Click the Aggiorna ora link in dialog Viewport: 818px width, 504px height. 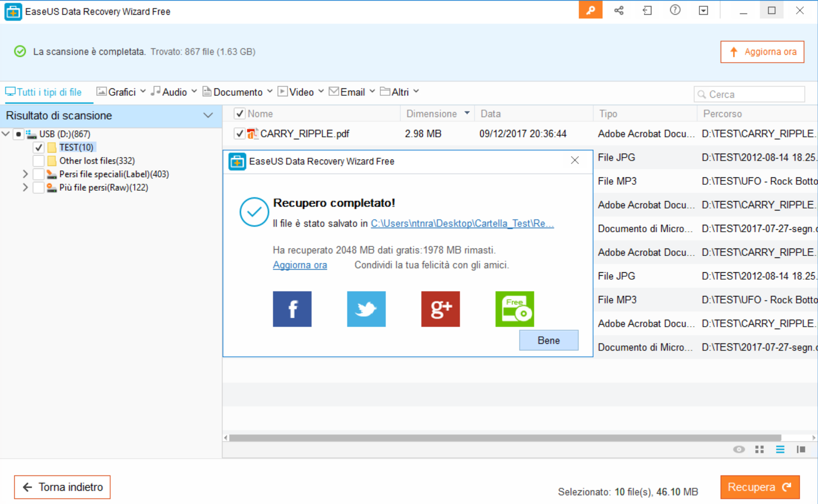point(300,265)
